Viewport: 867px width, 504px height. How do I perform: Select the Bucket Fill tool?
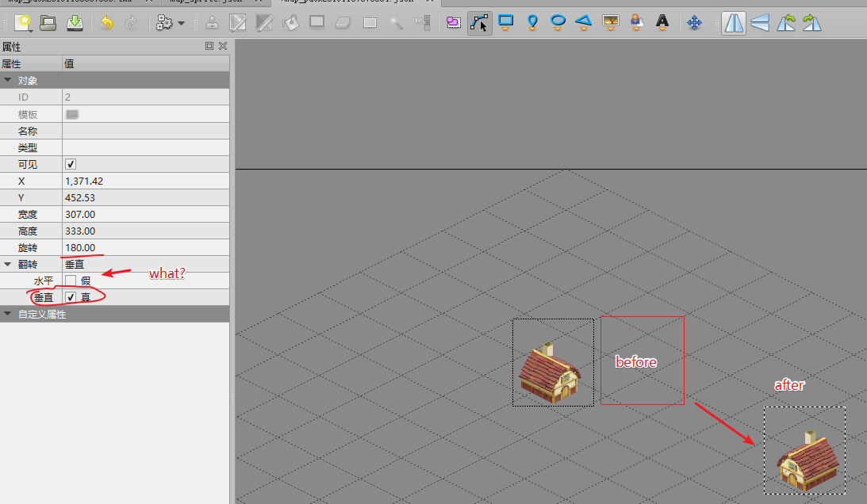tap(291, 23)
